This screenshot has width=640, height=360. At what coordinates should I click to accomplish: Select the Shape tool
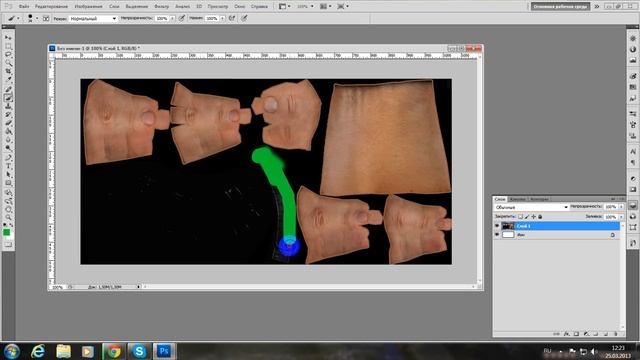[8, 183]
